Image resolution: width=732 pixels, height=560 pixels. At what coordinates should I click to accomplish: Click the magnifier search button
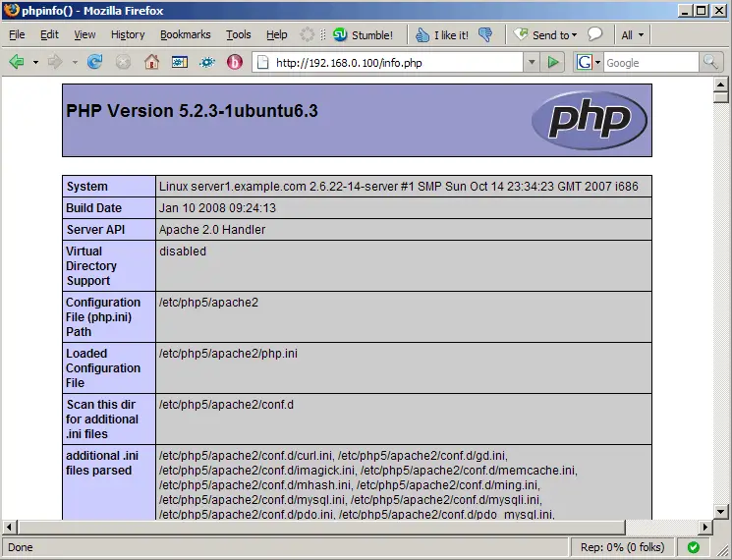click(x=710, y=62)
